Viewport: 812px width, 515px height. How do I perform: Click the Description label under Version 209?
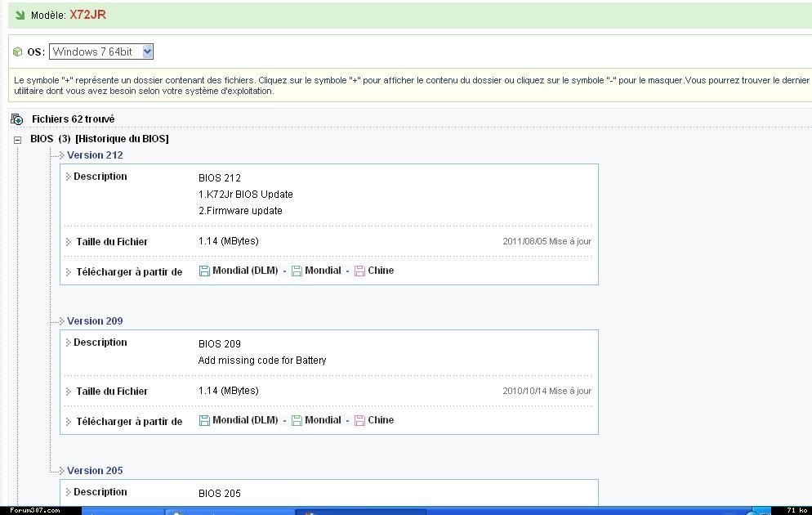[100, 342]
